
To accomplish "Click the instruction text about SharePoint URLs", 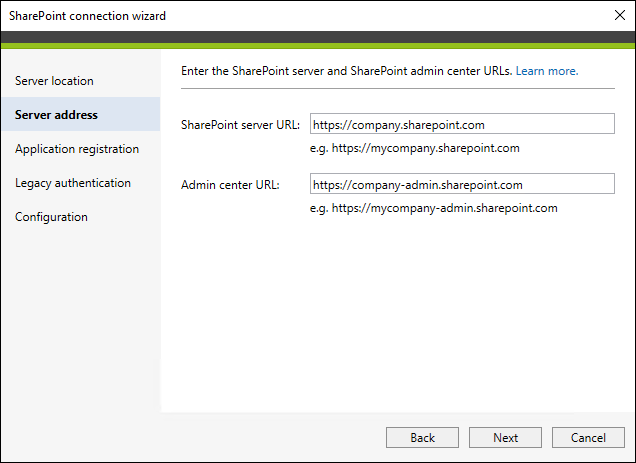I will [346, 71].
